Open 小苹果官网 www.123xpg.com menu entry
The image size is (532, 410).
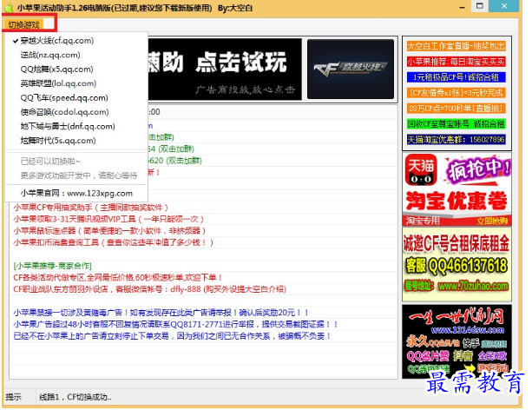(x=76, y=194)
